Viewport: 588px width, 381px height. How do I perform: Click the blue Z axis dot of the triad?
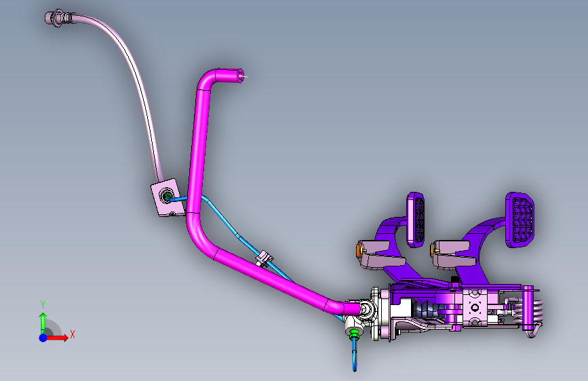tap(43, 338)
